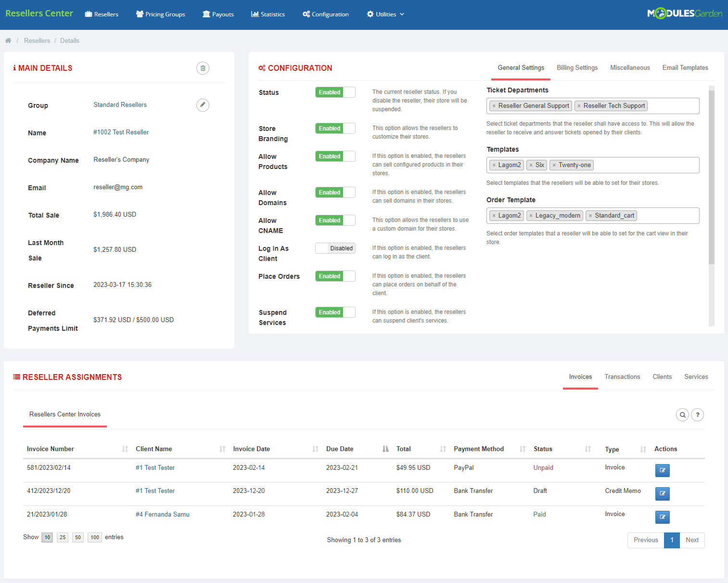The width and height of the screenshot is (728, 583).
Task: Click the Configuration gears icon
Action: pos(306,14)
